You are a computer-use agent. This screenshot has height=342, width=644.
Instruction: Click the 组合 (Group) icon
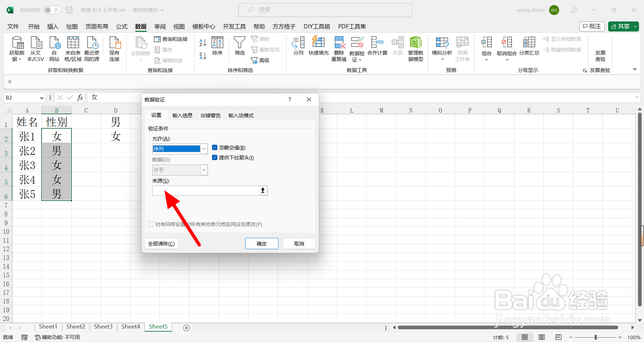pos(486,49)
